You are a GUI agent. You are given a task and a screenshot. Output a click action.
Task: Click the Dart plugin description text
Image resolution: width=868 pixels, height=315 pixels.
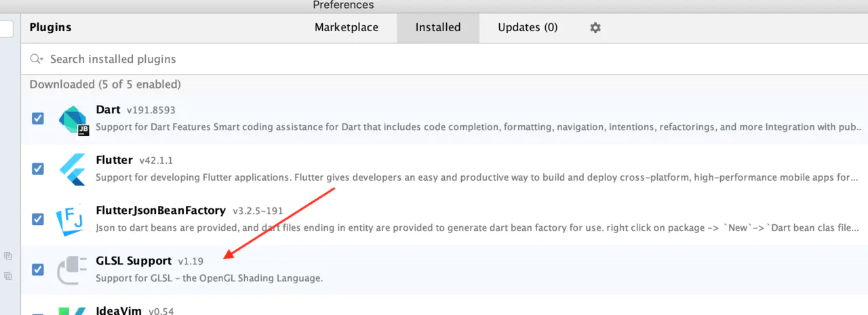click(x=480, y=127)
